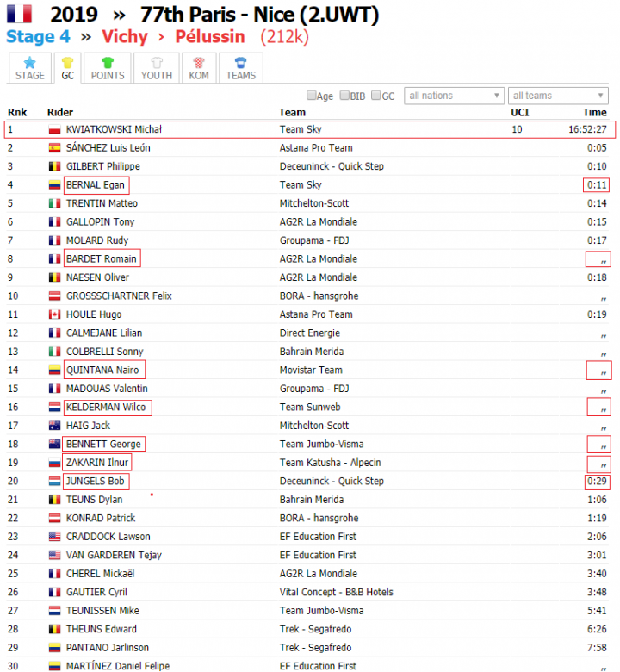The image size is (620, 672).
Task: Click the French flag beside race title
Action: (19, 14)
